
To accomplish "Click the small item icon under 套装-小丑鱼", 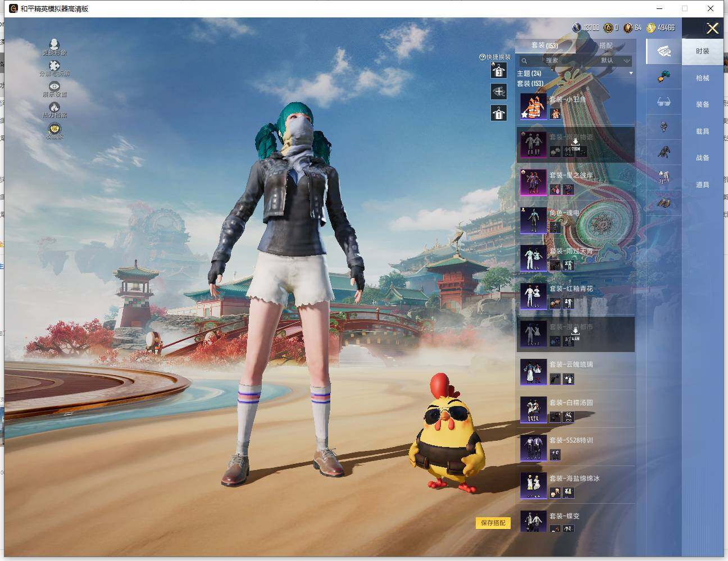I will (556, 113).
